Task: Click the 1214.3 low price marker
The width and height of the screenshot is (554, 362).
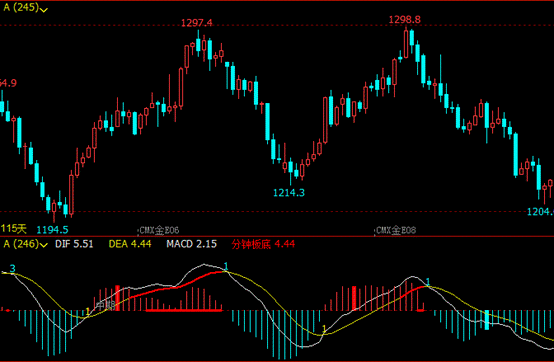Action: point(289,192)
